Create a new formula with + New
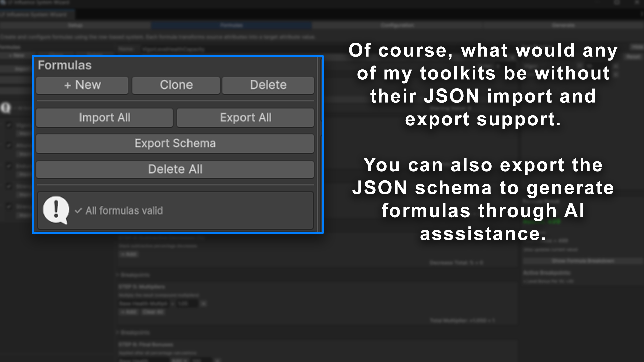 coord(82,85)
